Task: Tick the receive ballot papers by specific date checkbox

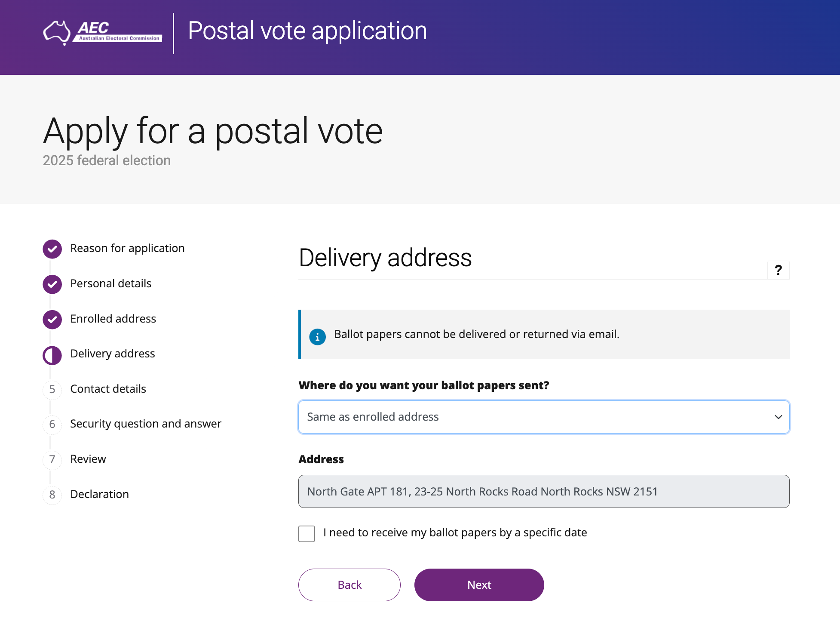Action: [x=307, y=533]
